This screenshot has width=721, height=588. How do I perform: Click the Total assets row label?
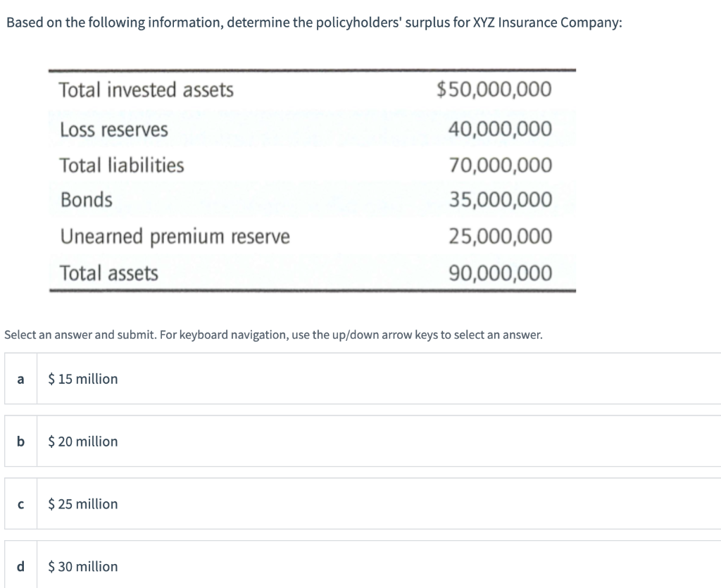tap(109, 273)
